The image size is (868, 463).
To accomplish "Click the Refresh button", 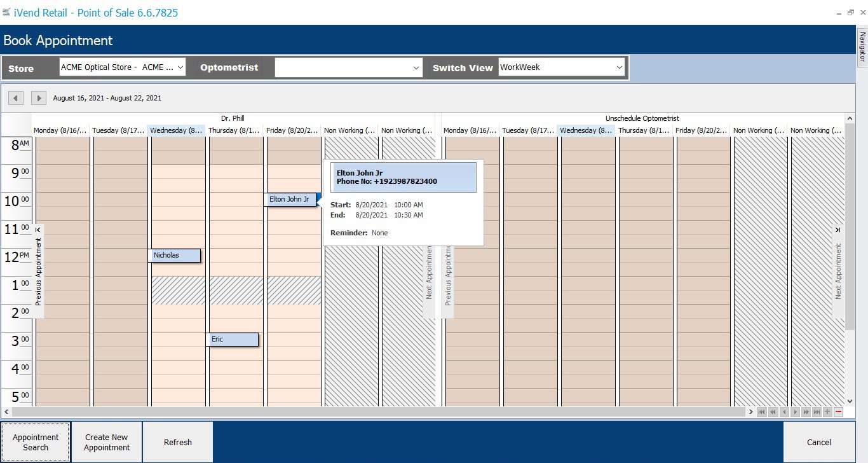I will coord(178,442).
